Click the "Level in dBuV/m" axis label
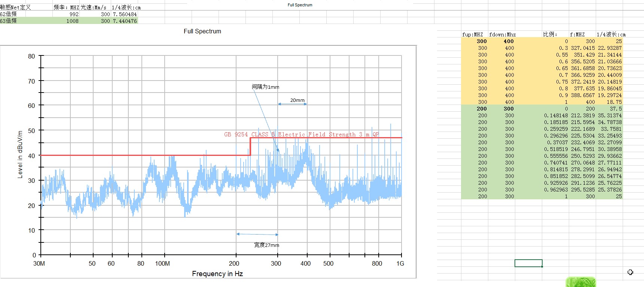 click(x=20, y=154)
